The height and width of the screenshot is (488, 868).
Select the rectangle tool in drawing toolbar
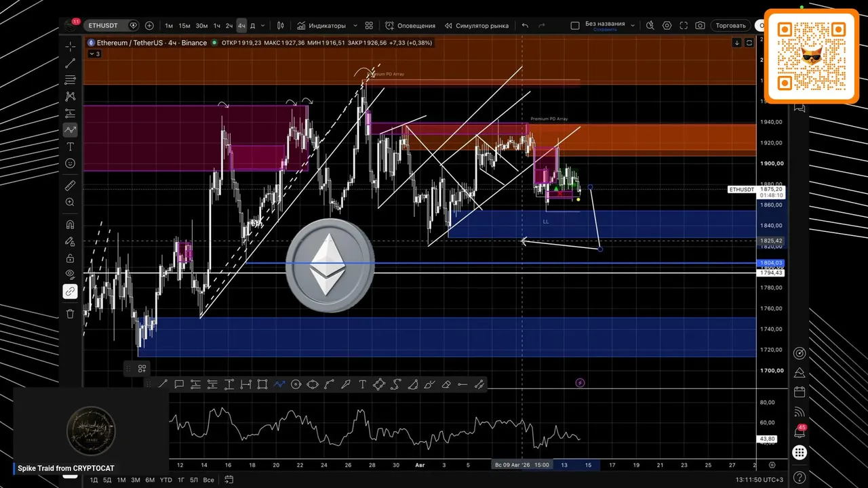tap(262, 384)
